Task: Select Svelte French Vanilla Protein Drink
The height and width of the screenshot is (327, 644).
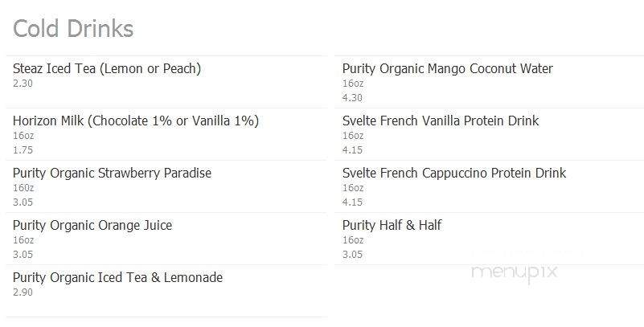Action: [x=441, y=121]
